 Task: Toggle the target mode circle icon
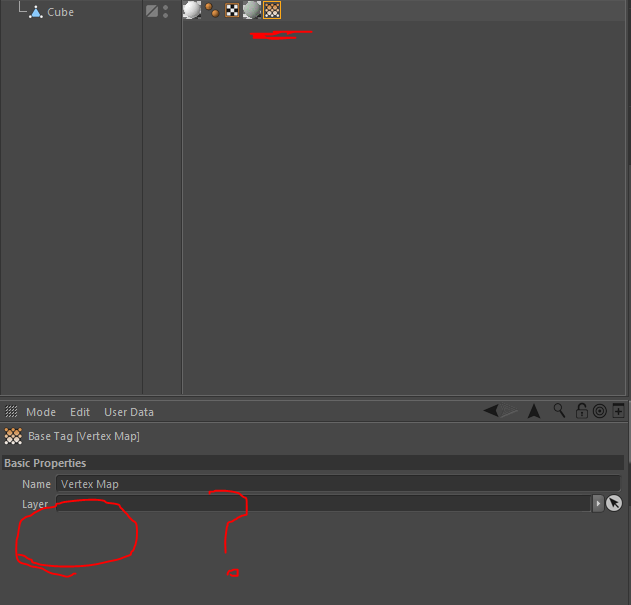[600, 411]
